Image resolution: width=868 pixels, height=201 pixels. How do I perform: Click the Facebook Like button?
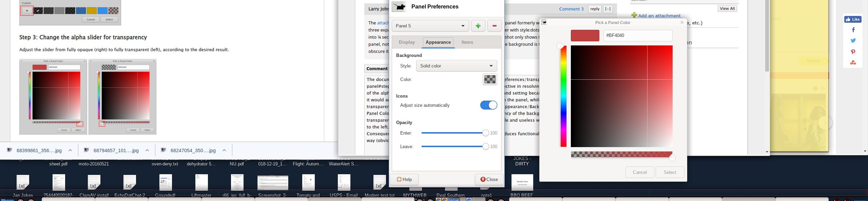[x=853, y=19]
